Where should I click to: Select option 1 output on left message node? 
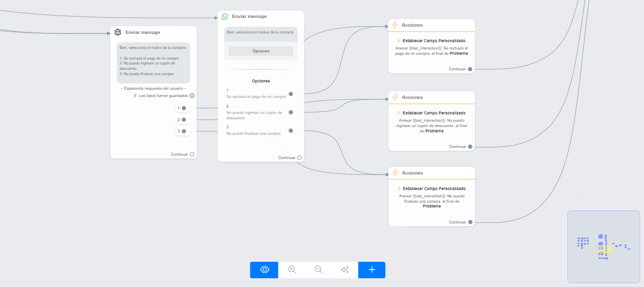[x=184, y=108]
